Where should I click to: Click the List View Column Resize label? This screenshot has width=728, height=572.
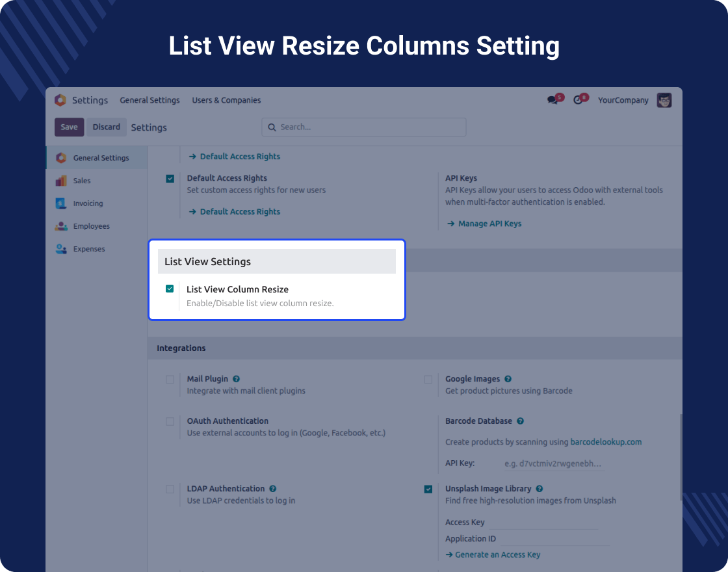pos(238,289)
